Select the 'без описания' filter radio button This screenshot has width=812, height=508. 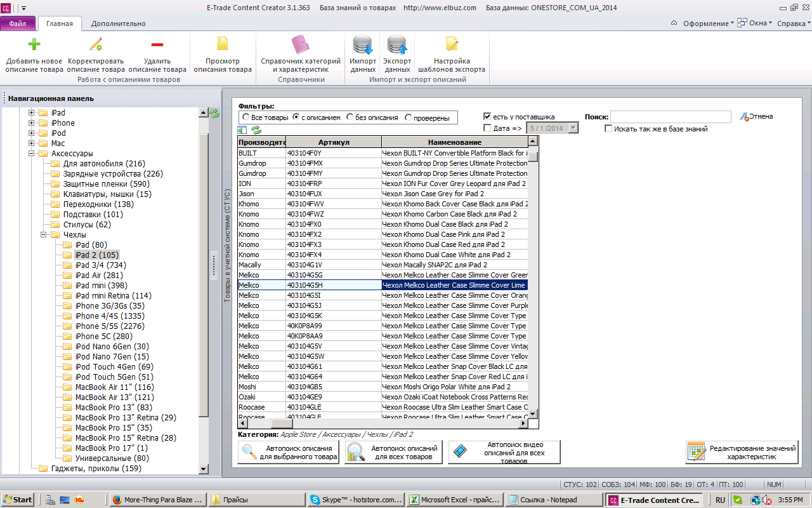350,117
